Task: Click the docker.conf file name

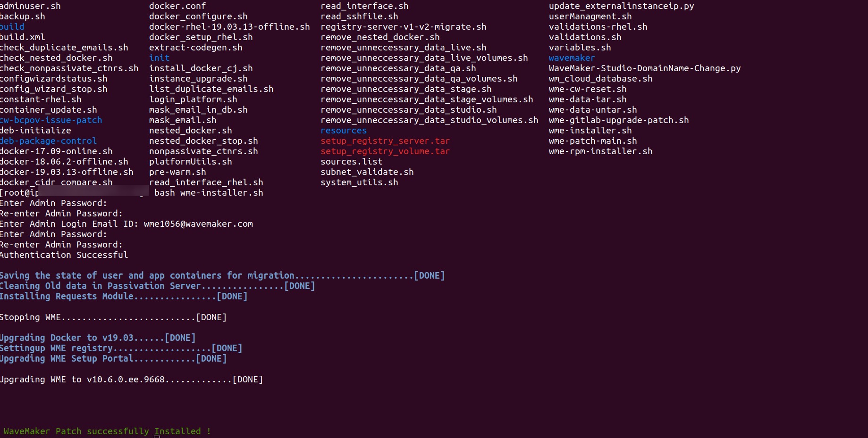Action: coord(177,6)
